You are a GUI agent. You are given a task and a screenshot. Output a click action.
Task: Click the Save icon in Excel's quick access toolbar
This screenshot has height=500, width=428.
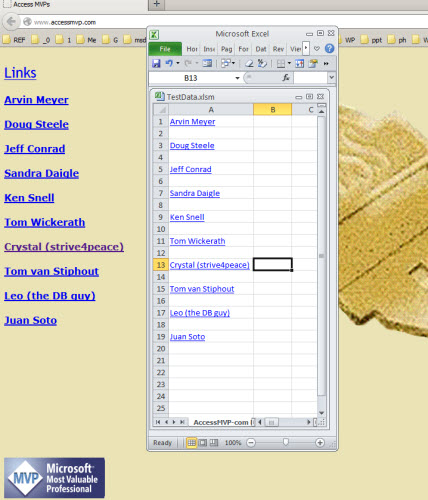pyautogui.click(x=156, y=63)
